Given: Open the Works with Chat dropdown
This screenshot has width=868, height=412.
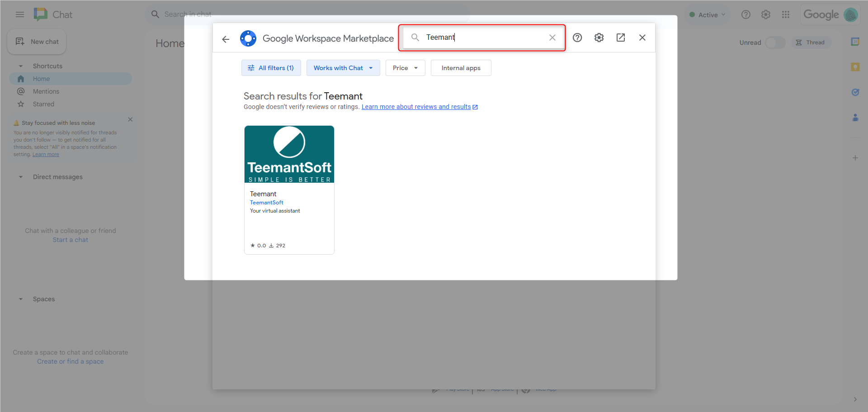Looking at the screenshot, I should coord(343,68).
